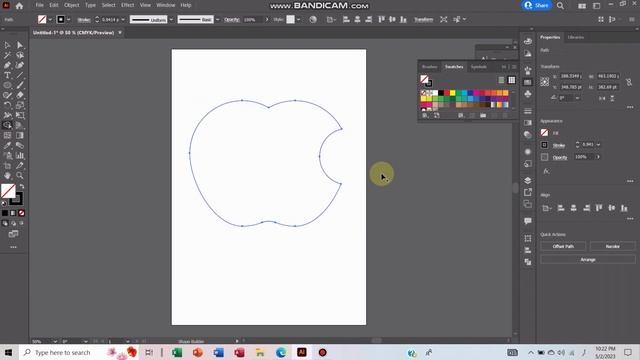Click the Fill swatch in Appearance section

click(x=544, y=133)
